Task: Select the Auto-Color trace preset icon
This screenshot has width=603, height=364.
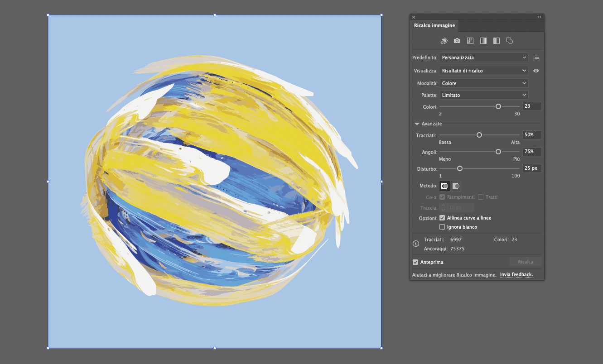Action: (x=444, y=40)
